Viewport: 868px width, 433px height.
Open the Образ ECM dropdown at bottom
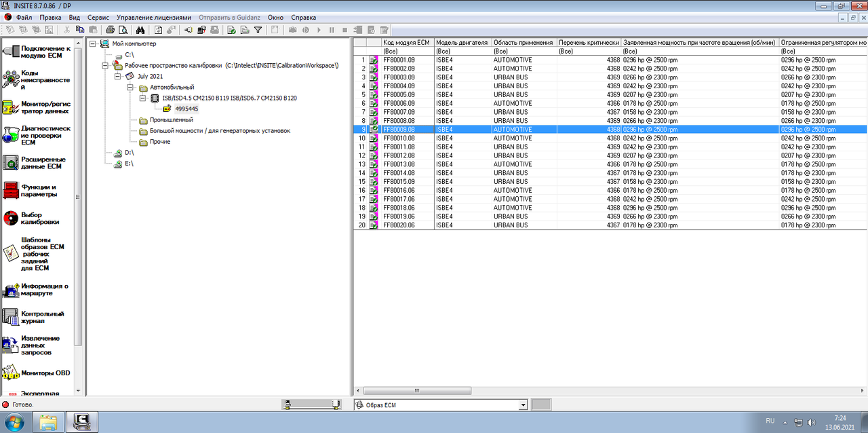point(523,405)
